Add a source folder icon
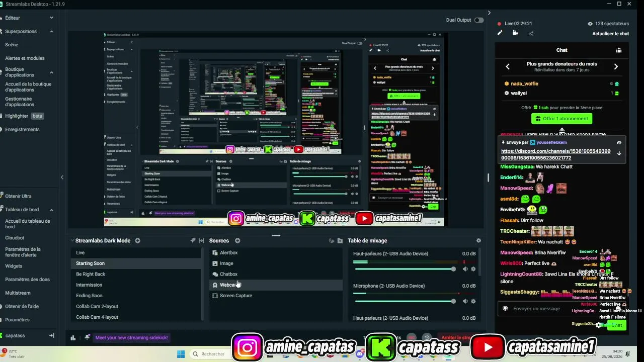644x362 pixels. 340,241
